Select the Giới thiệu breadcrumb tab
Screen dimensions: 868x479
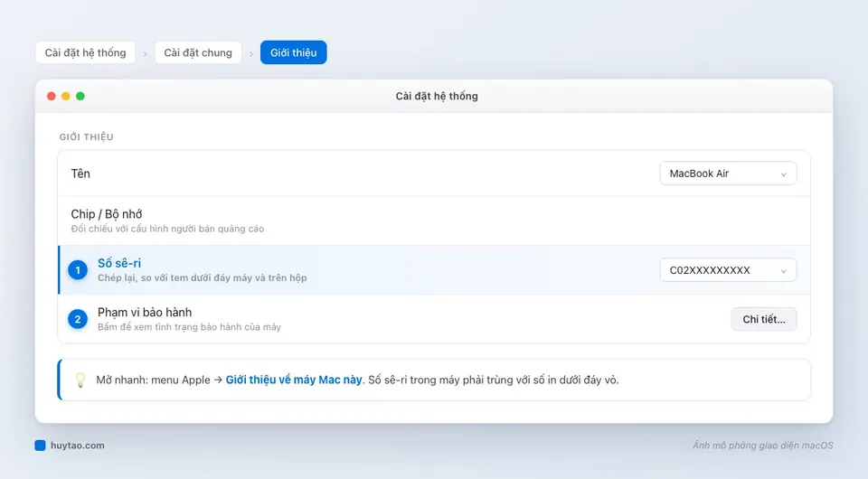tap(293, 52)
